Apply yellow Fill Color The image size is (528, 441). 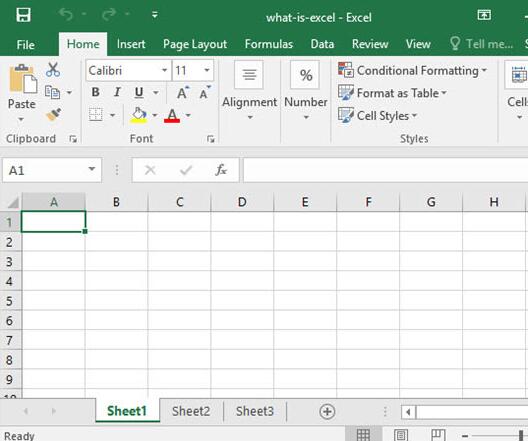tap(138, 115)
